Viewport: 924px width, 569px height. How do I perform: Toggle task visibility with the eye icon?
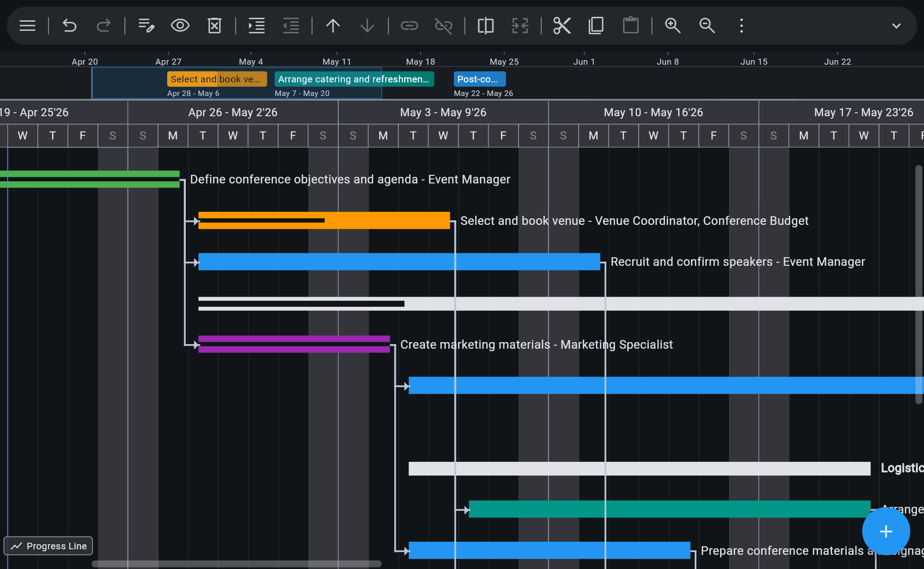pos(180,25)
